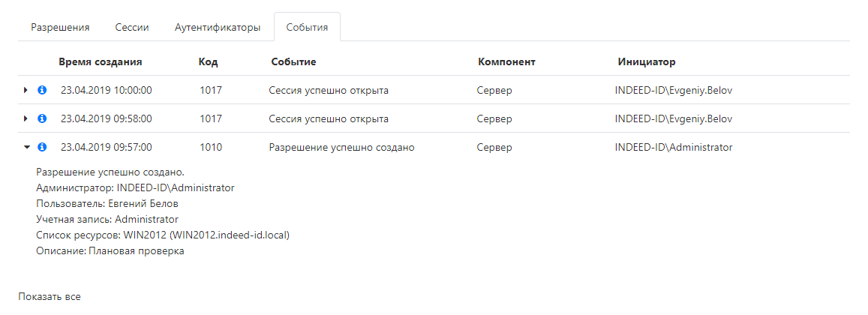Switch to the Разрешения tab
The width and height of the screenshot is (868, 315).
coord(60,27)
